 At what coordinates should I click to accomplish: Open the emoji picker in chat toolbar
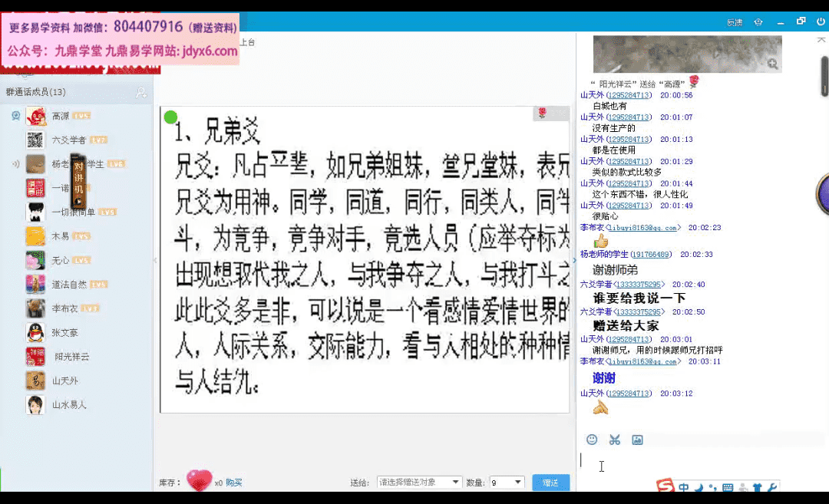[x=592, y=440]
